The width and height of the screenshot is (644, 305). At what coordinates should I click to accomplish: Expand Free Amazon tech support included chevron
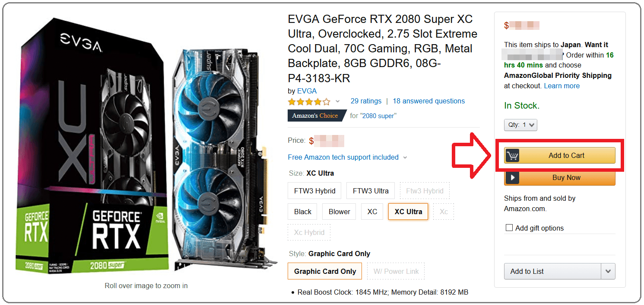click(x=405, y=157)
